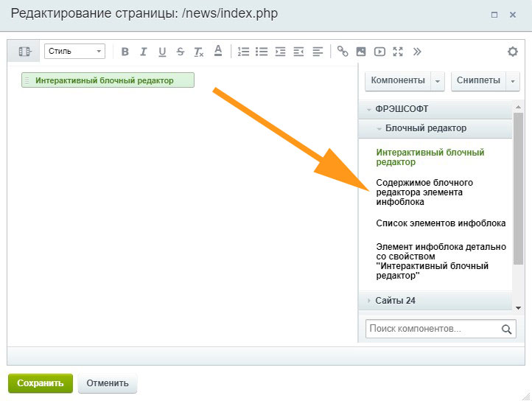This screenshot has width=532, height=401.
Task: Toggle bold formatting in the toolbar
Action: 125,52
